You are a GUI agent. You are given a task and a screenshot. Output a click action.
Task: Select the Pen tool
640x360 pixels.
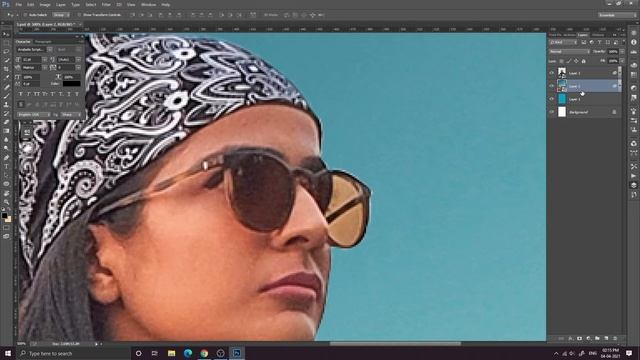pyautogui.click(x=6, y=158)
